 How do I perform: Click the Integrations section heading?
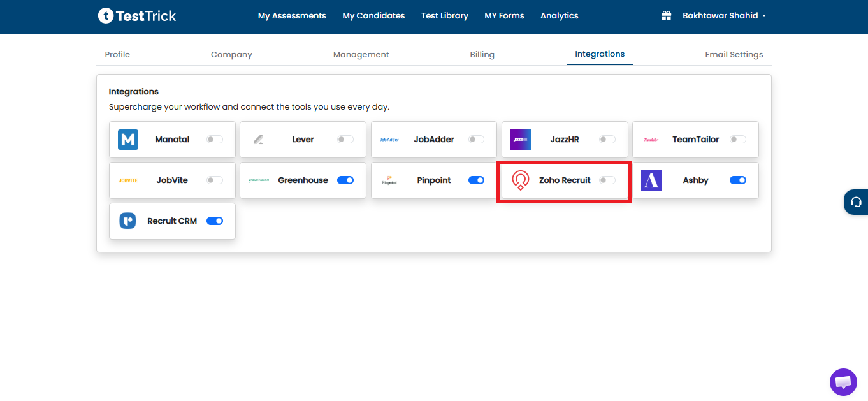click(x=134, y=92)
